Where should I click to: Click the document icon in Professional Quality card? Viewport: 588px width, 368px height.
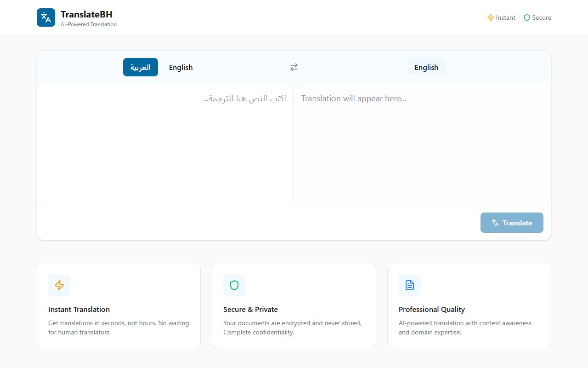tap(410, 285)
